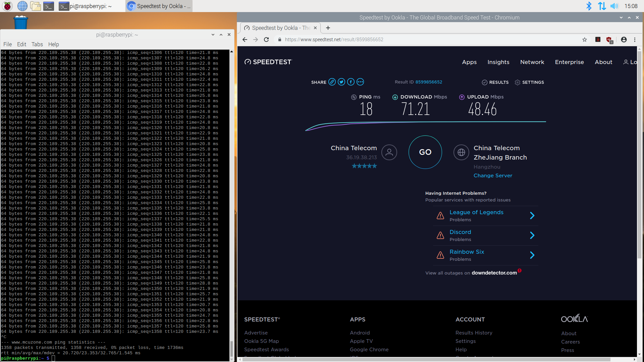
Task: Click the 15:08 clock in the taskbar
Action: [x=631, y=6]
